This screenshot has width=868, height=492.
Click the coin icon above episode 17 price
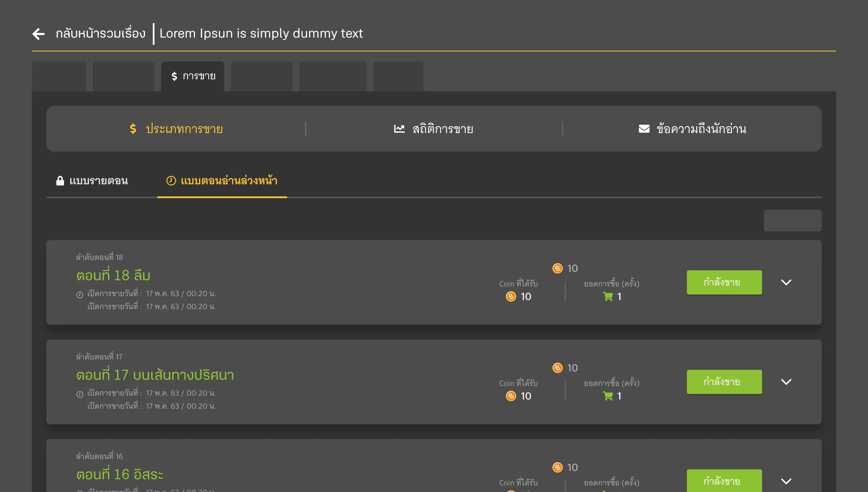(x=557, y=368)
